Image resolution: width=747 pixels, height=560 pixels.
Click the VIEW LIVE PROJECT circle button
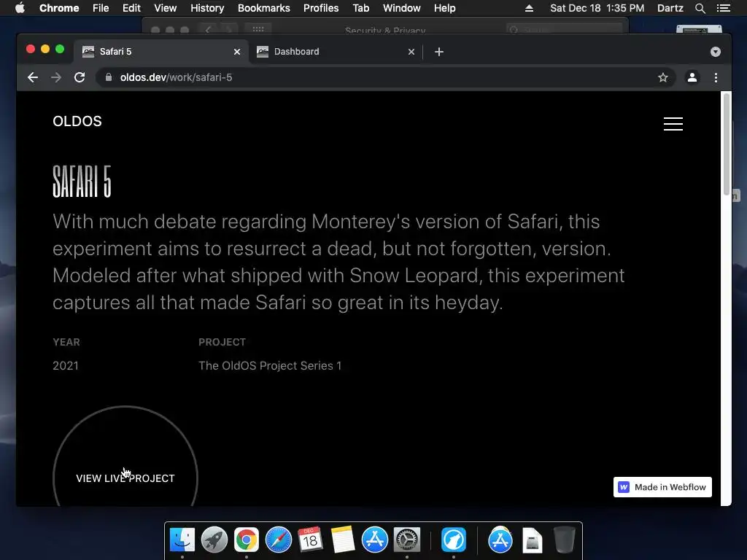point(125,456)
